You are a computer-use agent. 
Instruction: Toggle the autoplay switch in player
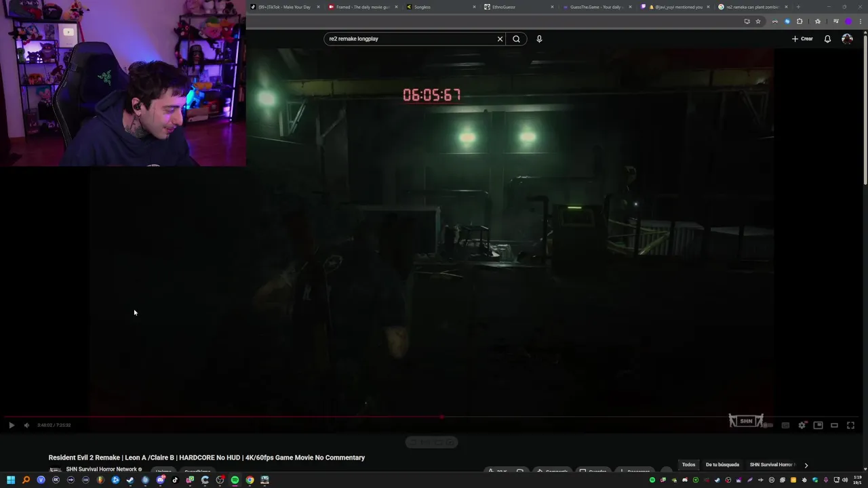767,425
